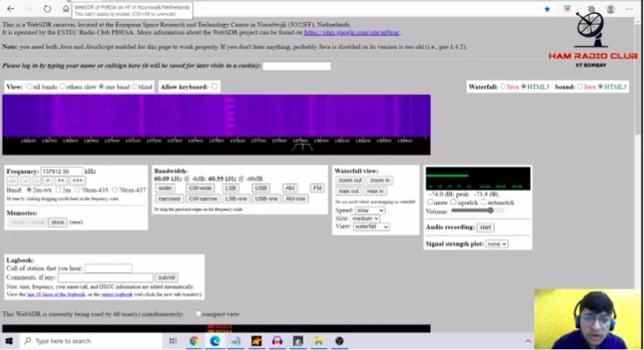This screenshot has height=350, width=644.
Task: Focus the Windows 'Type here to search' box
Action: click(91, 341)
